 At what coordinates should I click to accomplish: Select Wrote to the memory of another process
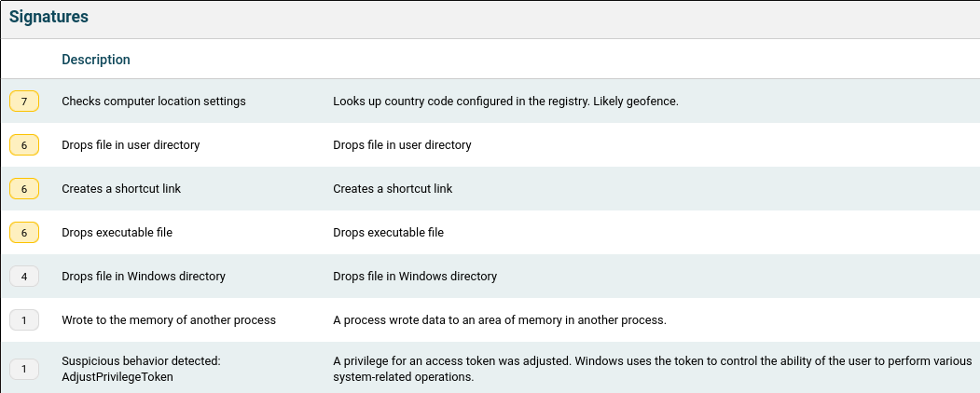point(169,320)
